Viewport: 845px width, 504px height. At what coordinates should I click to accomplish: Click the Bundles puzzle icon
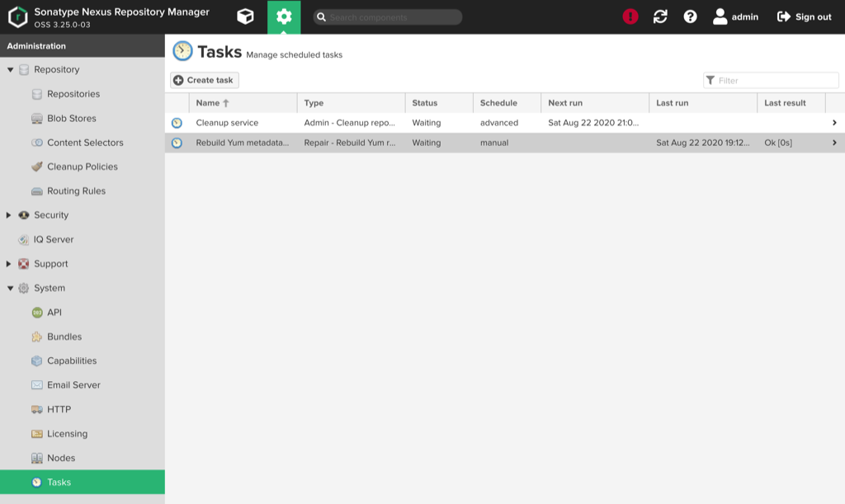36,337
